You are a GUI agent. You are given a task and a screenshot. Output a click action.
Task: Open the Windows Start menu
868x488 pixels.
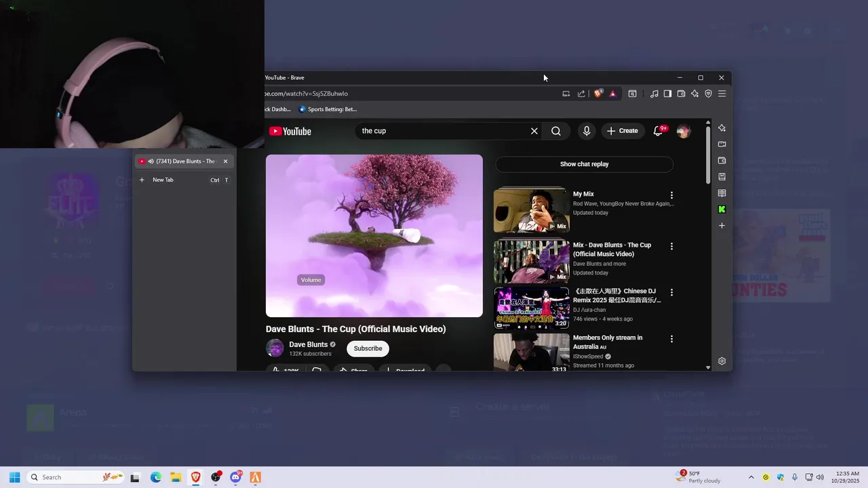(x=14, y=477)
